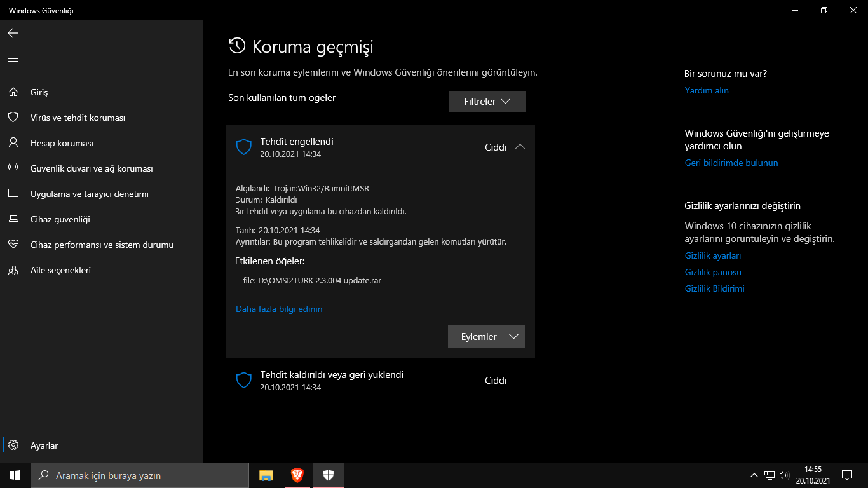Open the notification center icon

(x=847, y=475)
